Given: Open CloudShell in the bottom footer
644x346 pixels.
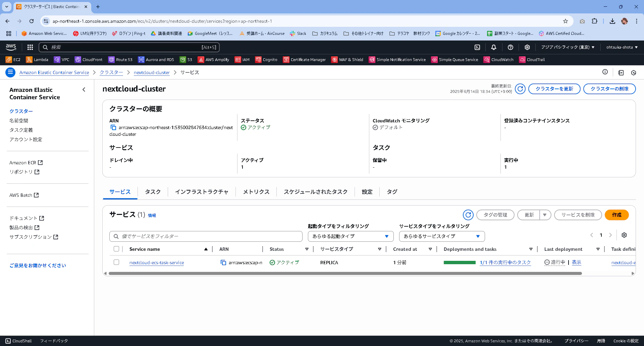Looking at the screenshot, I should [x=19, y=341].
